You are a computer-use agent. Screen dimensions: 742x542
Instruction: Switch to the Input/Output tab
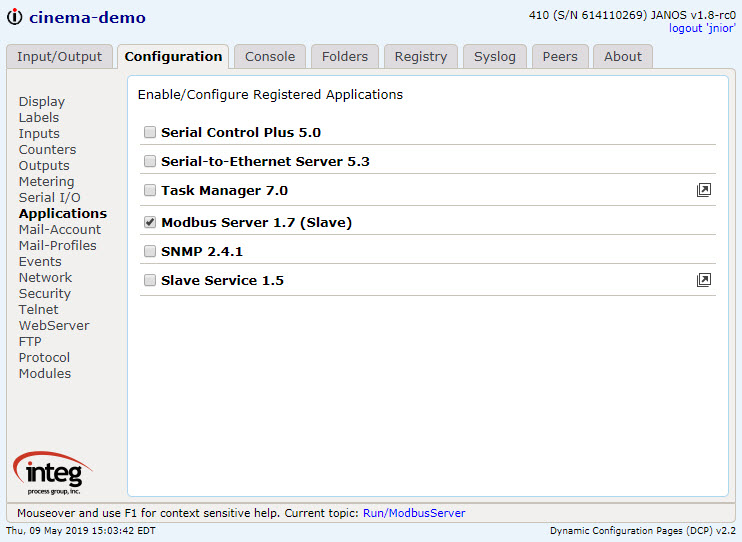[x=60, y=57]
